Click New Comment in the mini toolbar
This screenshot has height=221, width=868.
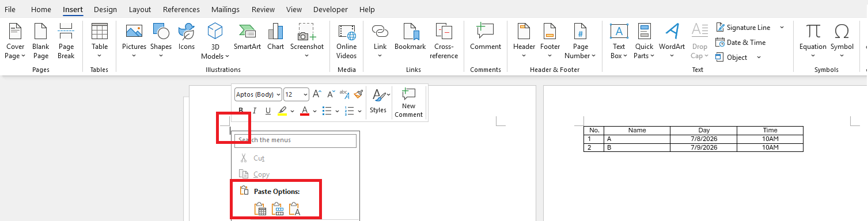pos(409,103)
